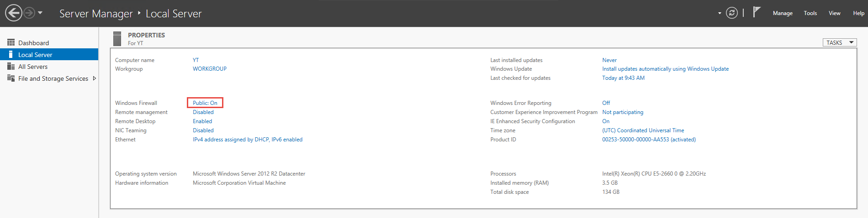
Task: Click the All Servers icon
Action: [11, 67]
